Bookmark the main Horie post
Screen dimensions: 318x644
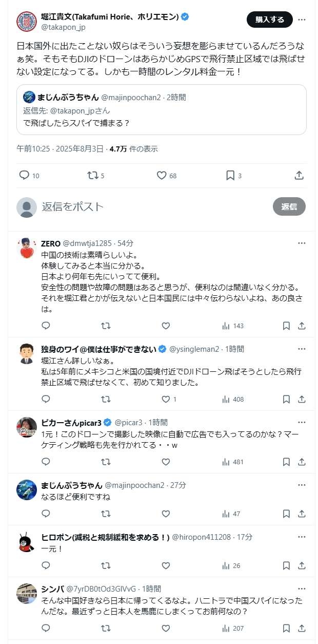230,176
